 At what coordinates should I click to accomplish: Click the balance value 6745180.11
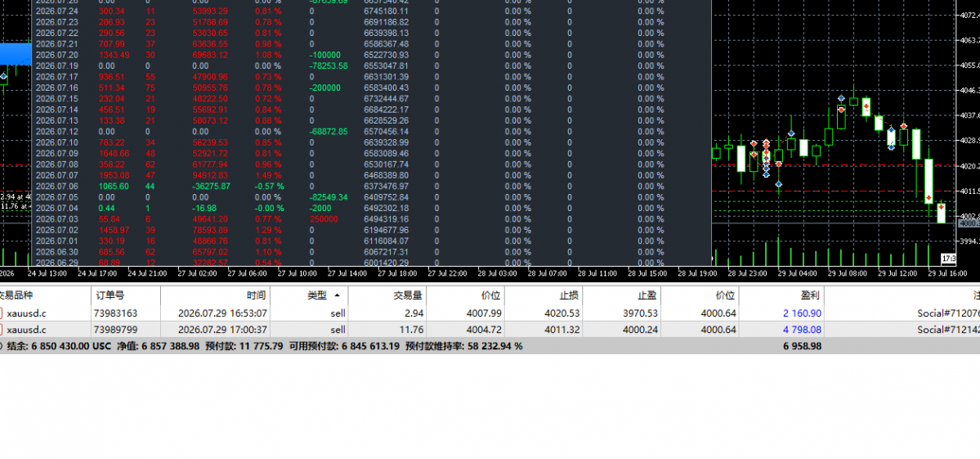(387, 11)
